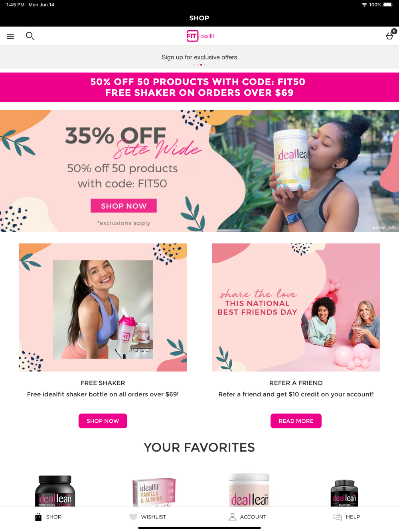Tap the search magnifier icon
Viewport: 399px width, 532px height.
[x=30, y=36]
